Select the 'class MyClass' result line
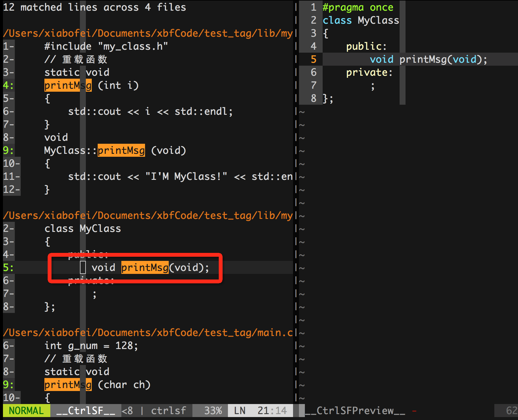Image resolution: width=518 pixels, height=420 pixels. pyautogui.click(x=83, y=228)
